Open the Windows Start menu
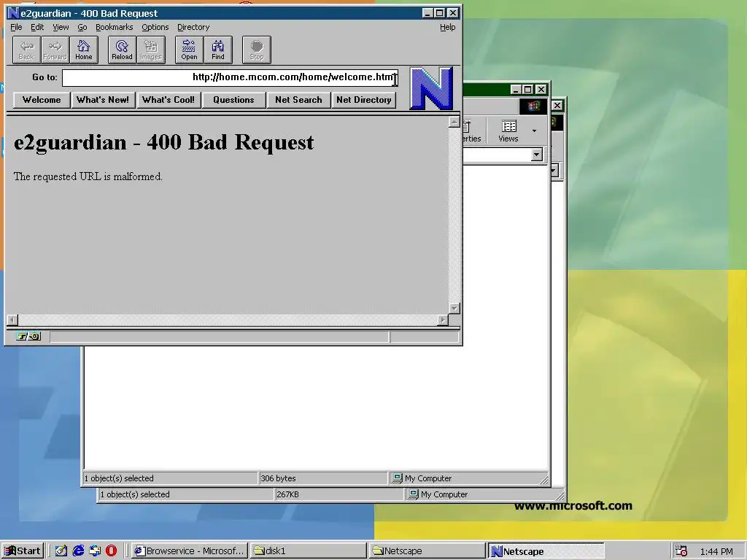The height and width of the screenshot is (560, 747). point(23,551)
